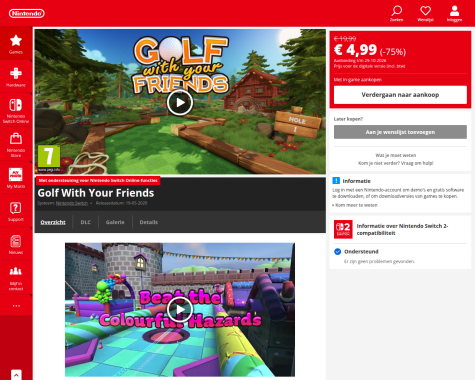Click the scroll-up chevron at sidebar bottom
Screen dimensions: 475x380
[16, 374]
